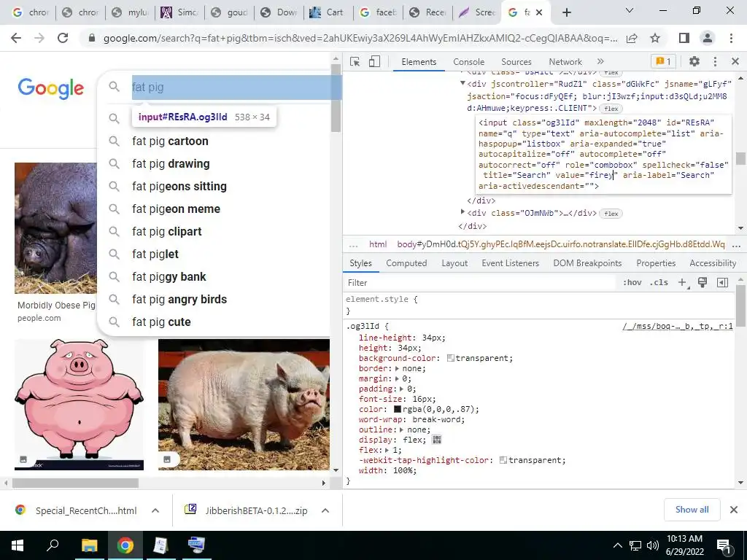747x560 pixels.
Task: Toggle computed styles sidebar icon
Action: (722, 282)
